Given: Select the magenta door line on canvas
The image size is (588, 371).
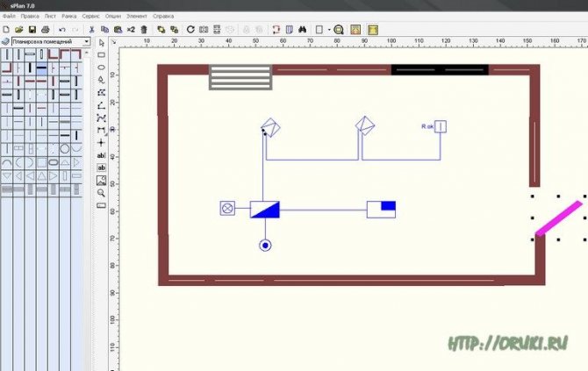Looking at the screenshot, I should [x=558, y=218].
